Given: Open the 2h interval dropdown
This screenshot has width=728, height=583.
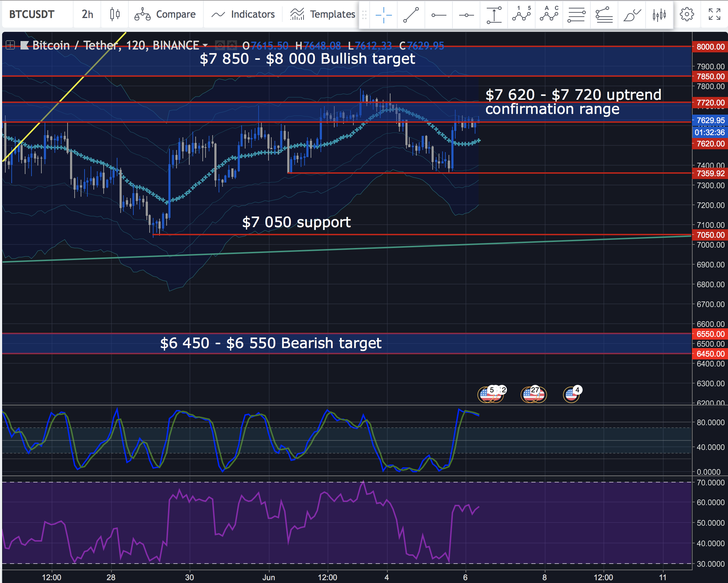Looking at the screenshot, I should (x=87, y=15).
